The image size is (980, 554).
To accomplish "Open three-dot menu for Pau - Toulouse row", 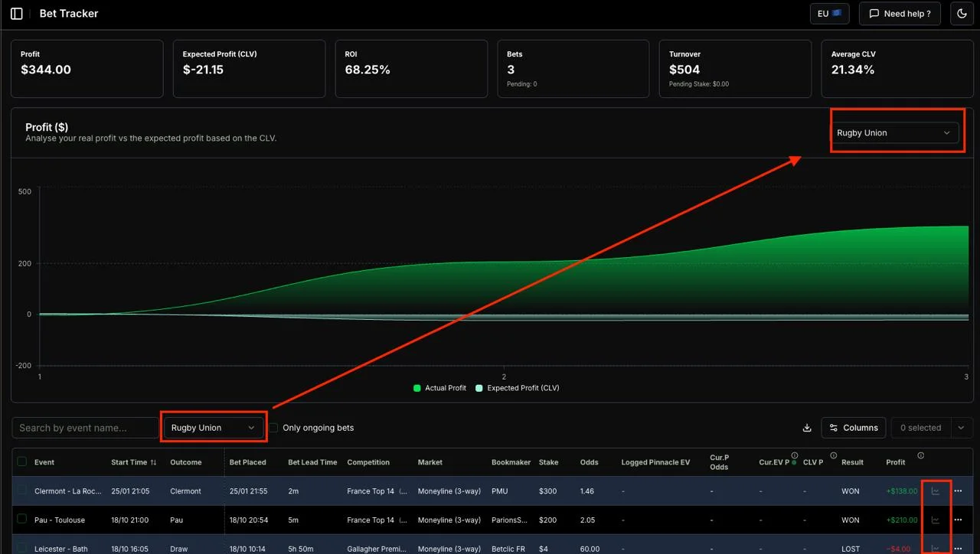I will click(x=958, y=520).
